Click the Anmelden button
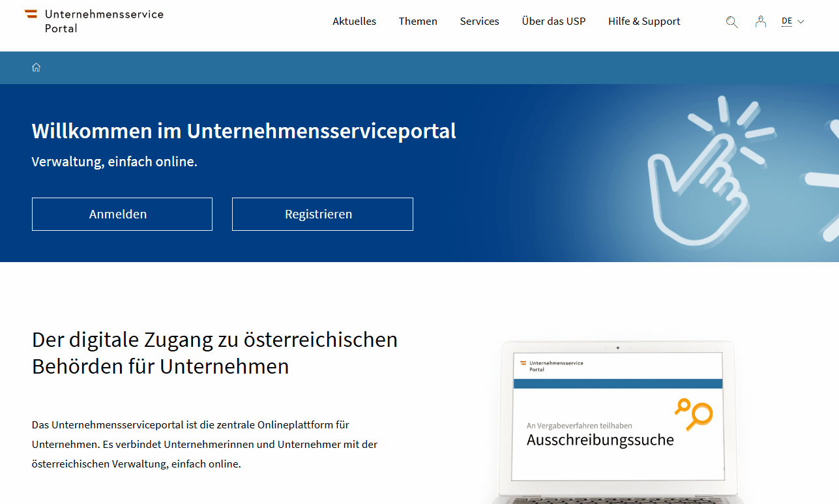The height and width of the screenshot is (504, 839). (x=122, y=214)
